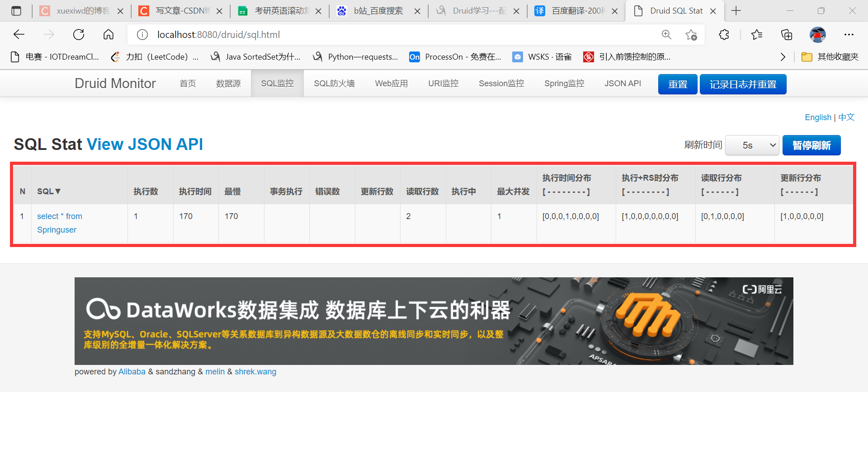Switch interface language to English

(x=818, y=117)
